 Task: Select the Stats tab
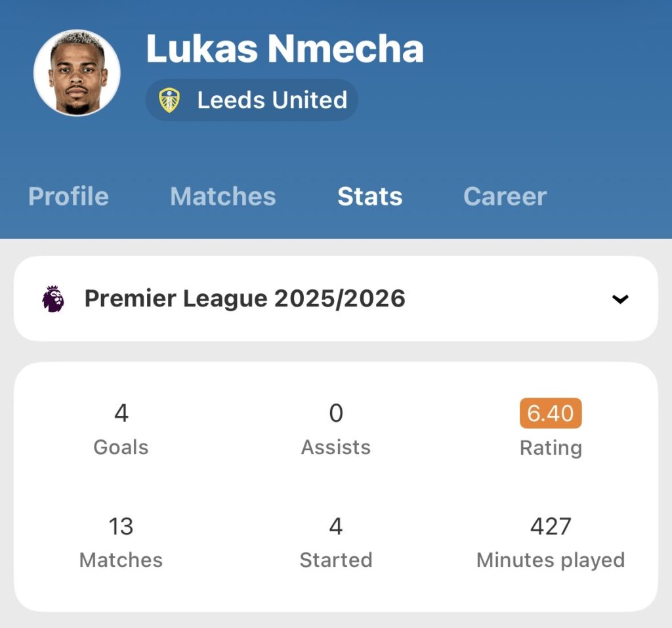369,196
